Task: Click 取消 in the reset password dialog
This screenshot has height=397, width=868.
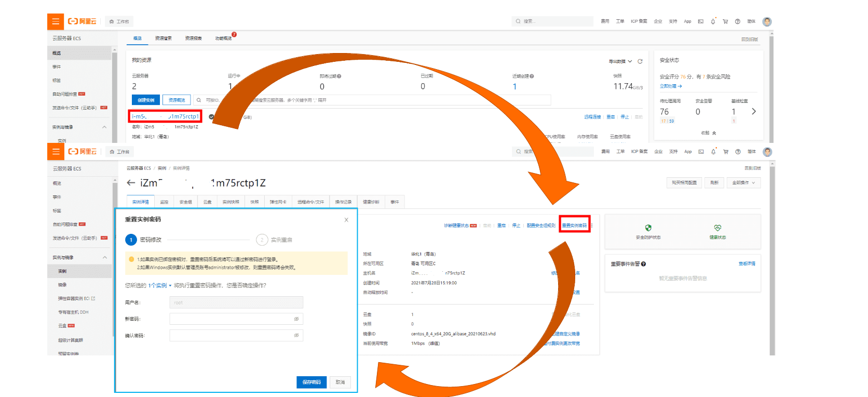Action: tap(340, 382)
